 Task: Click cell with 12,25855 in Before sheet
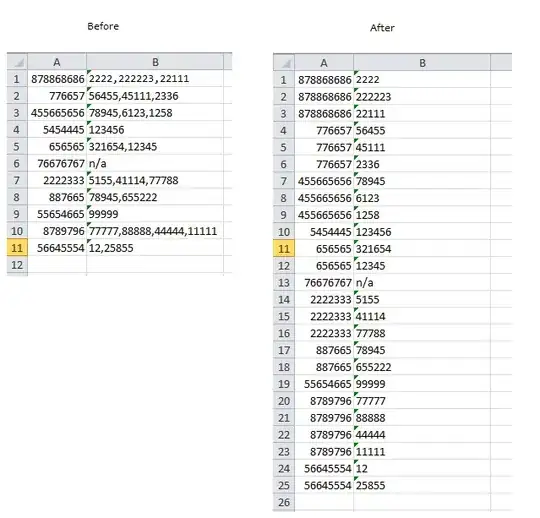click(x=155, y=248)
